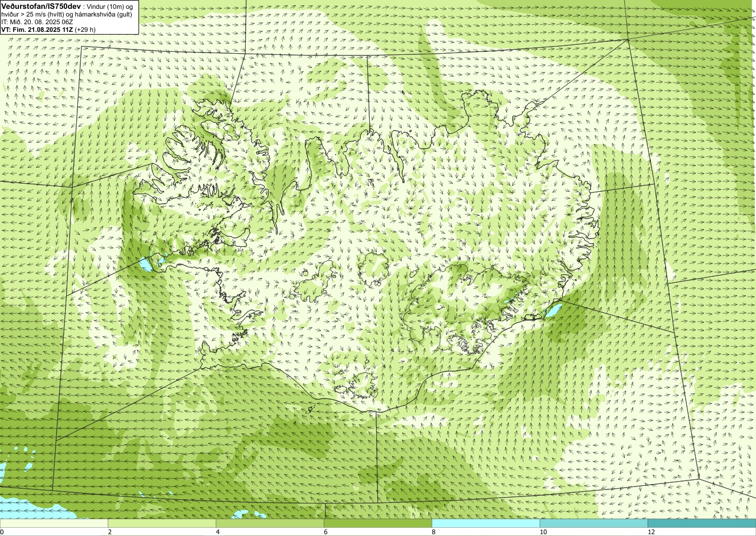Click the initial time line 'IT: Mið. 20. 08. 2025 06Z'

pos(38,21)
